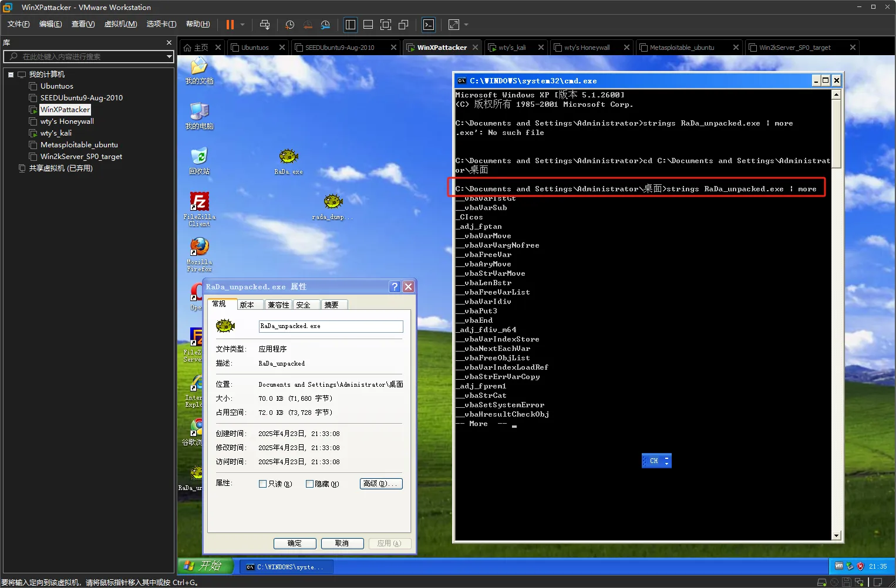
Task: Click the CH language bar indicator
Action: [654, 461]
